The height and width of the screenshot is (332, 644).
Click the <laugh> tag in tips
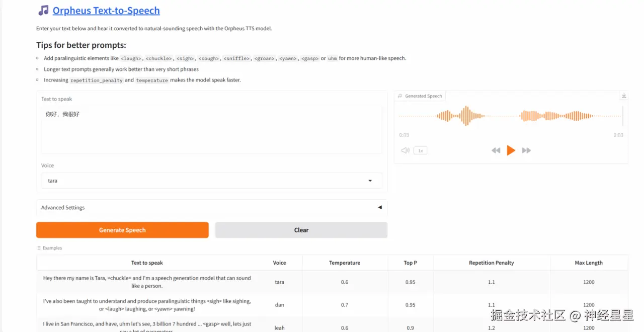[x=132, y=58]
